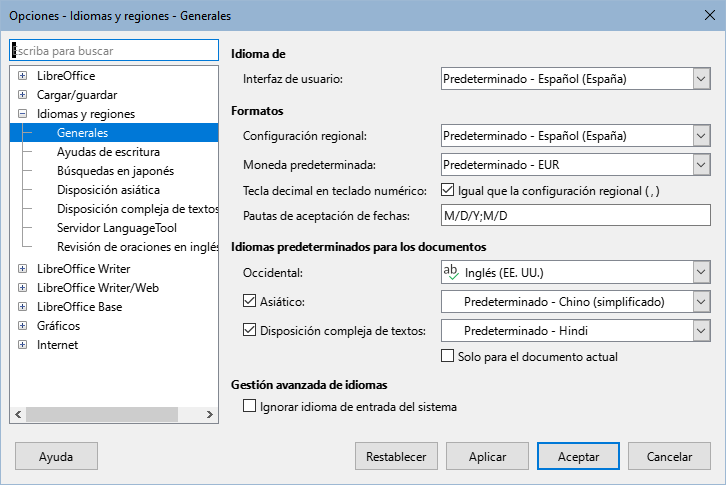Click the Restablecer button
The width and height of the screenshot is (726, 485).
click(x=396, y=456)
